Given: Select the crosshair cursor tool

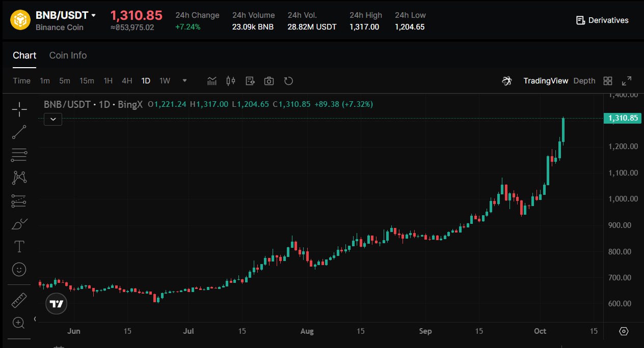Looking at the screenshot, I should click(x=19, y=109).
